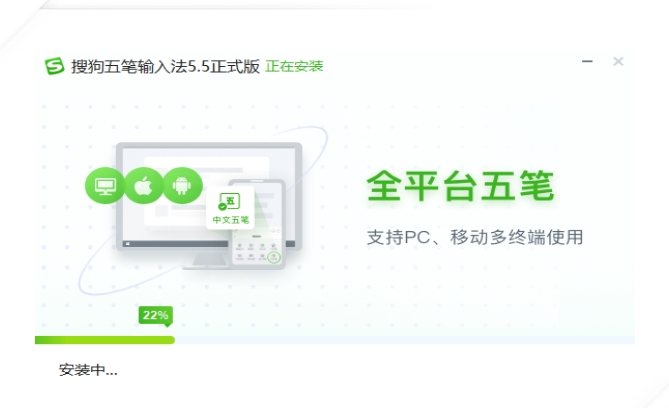The height and width of the screenshot is (408, 669).
Task: Click the 支持PC、移动多终端使用 subtitle
Action: pos(475,237)
